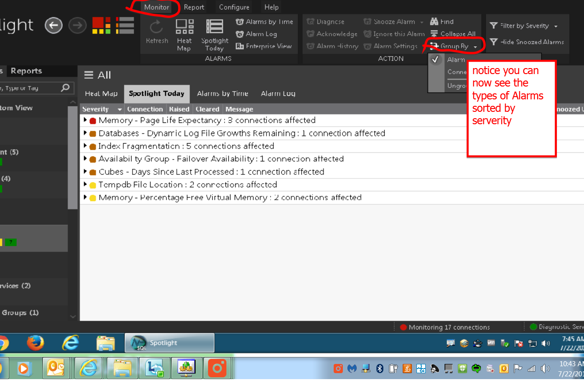Viewport: 584px width, 392px height.
Task: Open the Configure menu tab
Action: click(x=234, y=7)
